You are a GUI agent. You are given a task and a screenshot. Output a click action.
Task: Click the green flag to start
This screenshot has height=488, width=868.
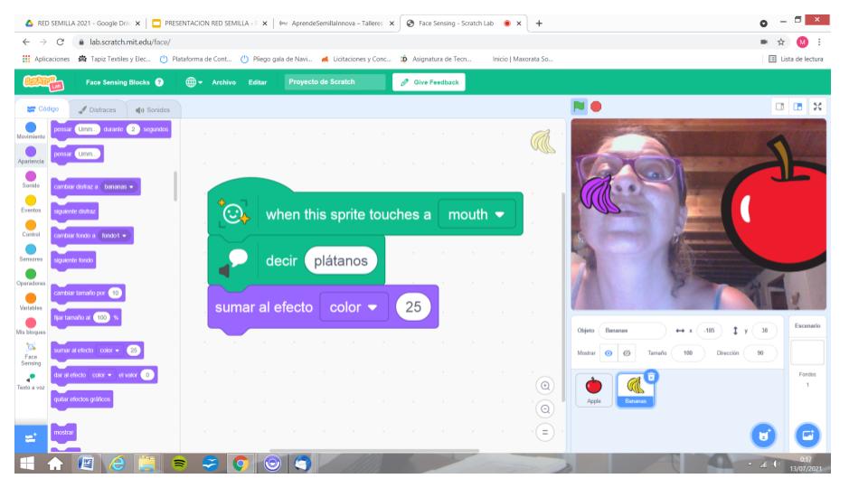[580, 106]
